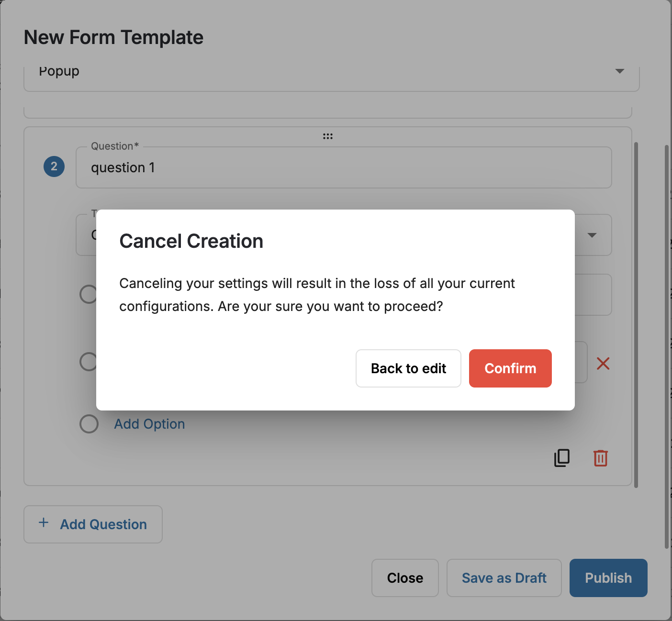Select the radio circle beside Add Option
This screenshot has width=672, height=621.
point(89,424)
